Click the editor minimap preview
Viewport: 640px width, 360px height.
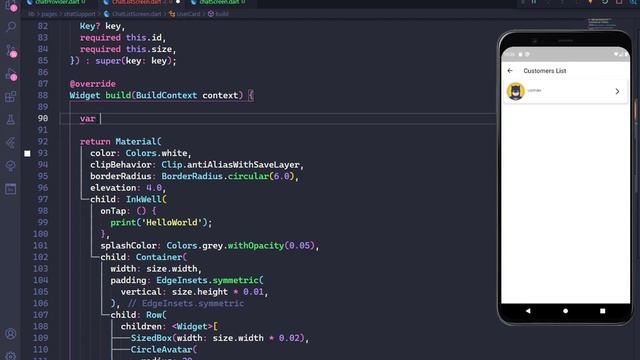pos(602,24)
